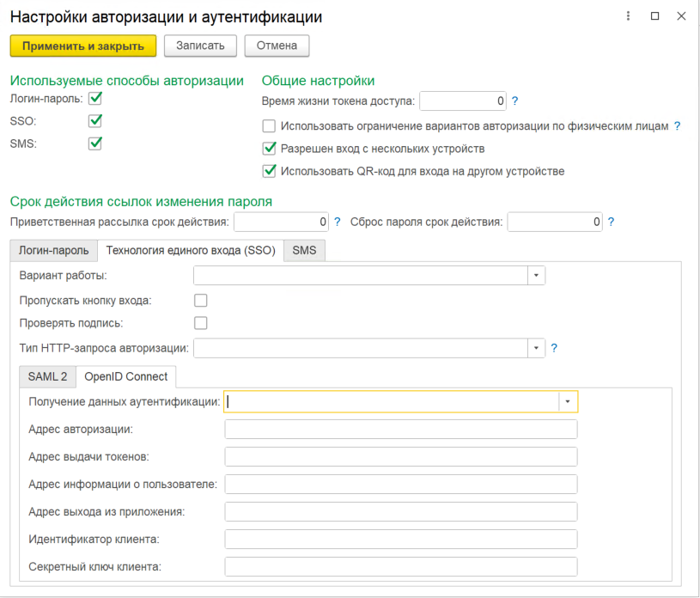The height and width of the screenshot is (598, 700).
Task: Click help icon next to welcome mailing validity
Action: 337,222
